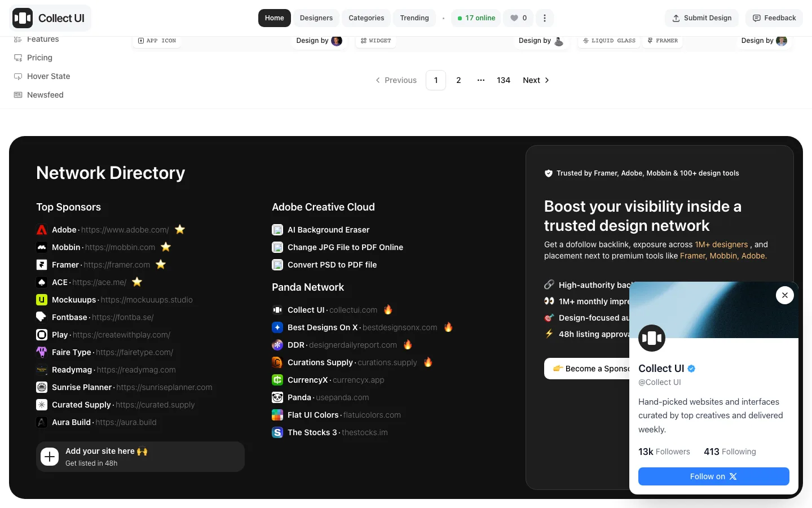The image size is (812, 508).
Task: Click the Faire Type purple logo icon
Action: [x=42, y=352]
